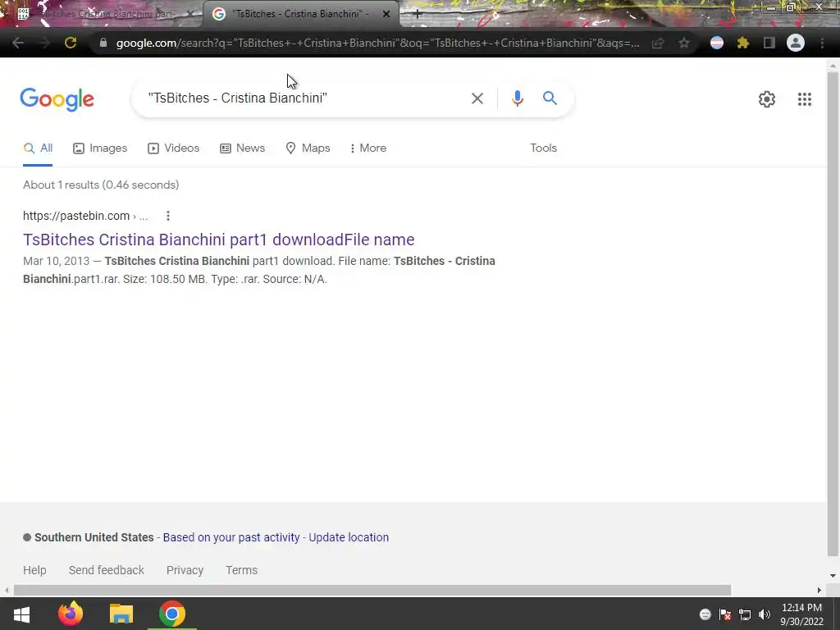Viewport: 840px width, 630px height.
Task: Switch to the first background tab
Action: coord(102,15)
